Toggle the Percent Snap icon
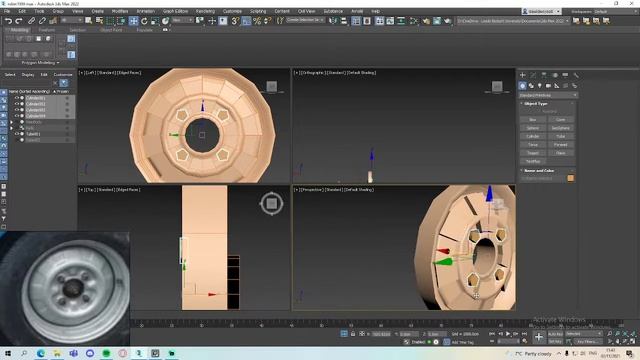The image size is (640, 360). [x=257, y=21]
